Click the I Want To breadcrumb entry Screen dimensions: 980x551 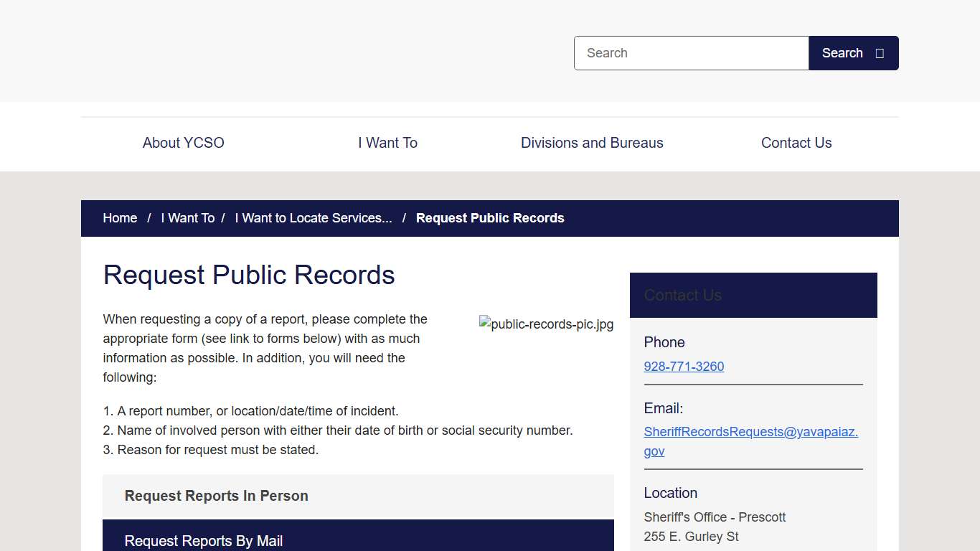[x=187, y=218]
